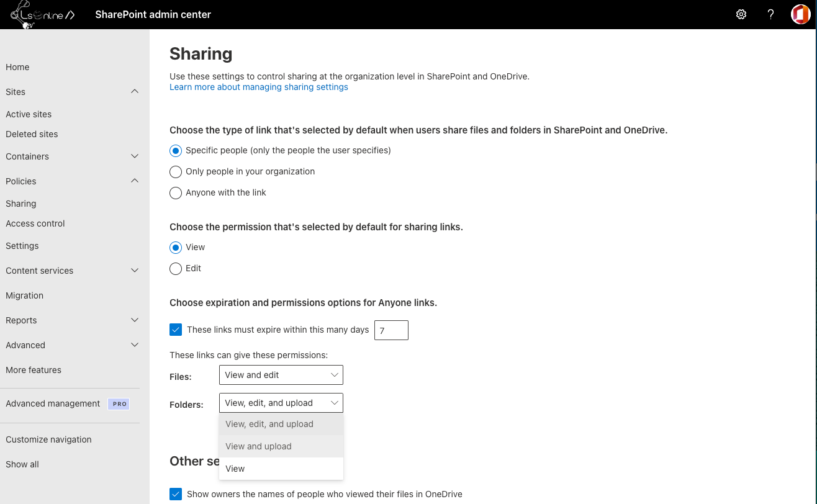Collapse the Policies section chevron
The width and height of the screenshot is (817, 504).
135,181
